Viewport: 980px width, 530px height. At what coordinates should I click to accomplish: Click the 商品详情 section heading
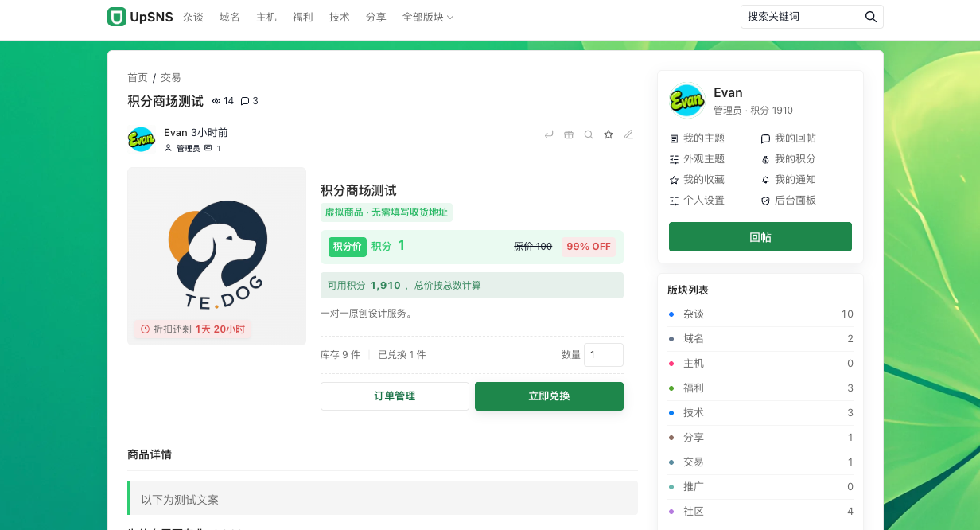coord(150,454)
